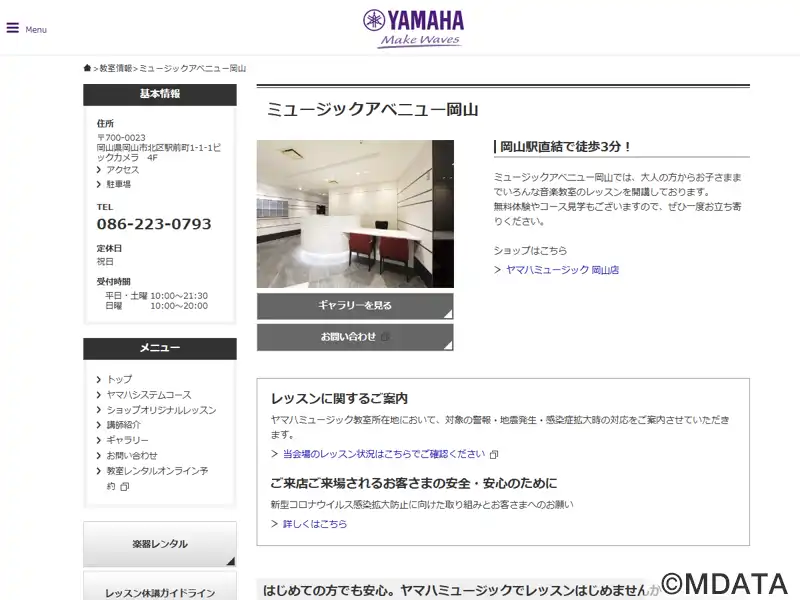Expand the 楽器レンタル panel button
Screen dimensions: 800x600
(160, 544)
